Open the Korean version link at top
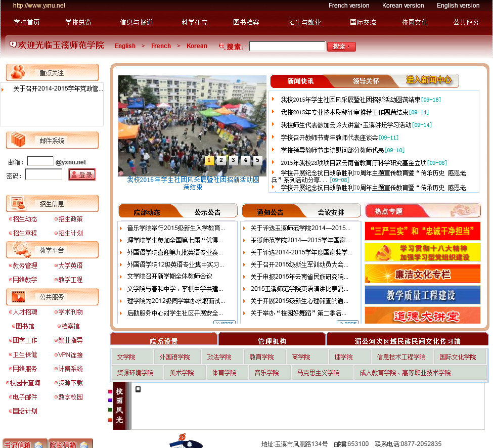493x448 pixels. tap(403, 6)
